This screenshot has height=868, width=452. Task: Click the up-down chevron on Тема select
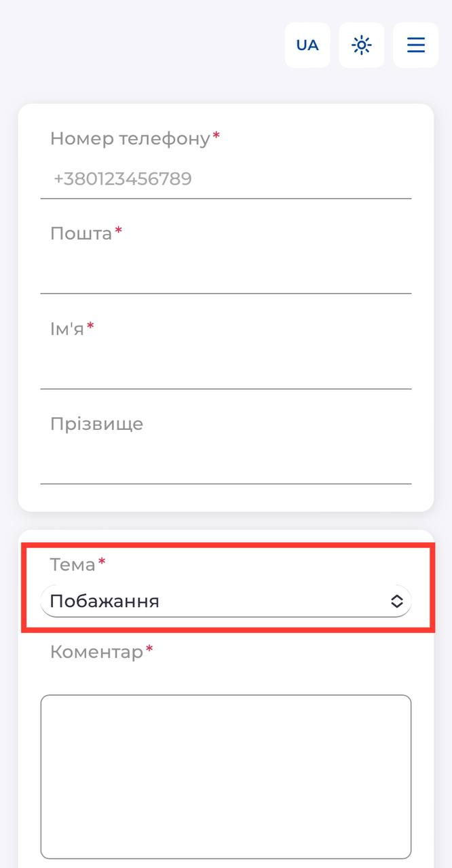coord(397,601)
